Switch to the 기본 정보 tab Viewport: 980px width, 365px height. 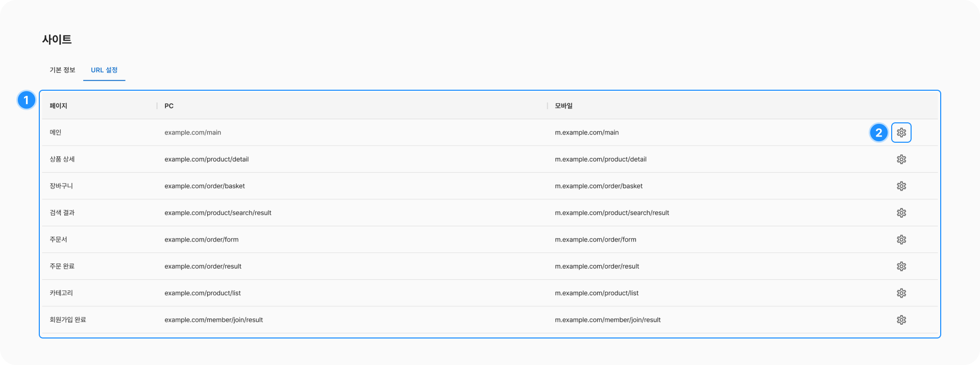[62, 70]
